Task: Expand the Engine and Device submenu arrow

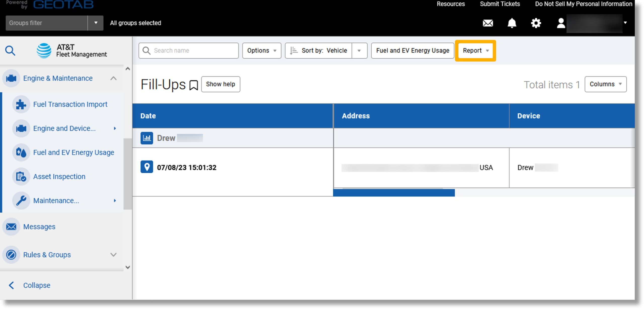Action: click(x=115, y=129)
